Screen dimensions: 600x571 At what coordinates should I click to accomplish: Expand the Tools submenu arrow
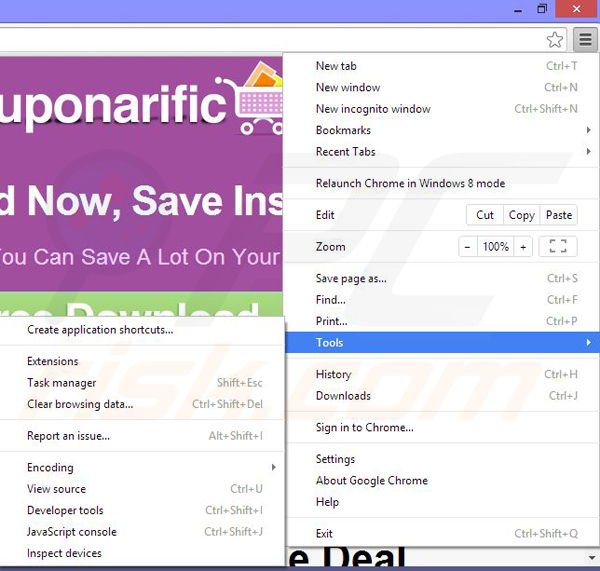(589, 342)
